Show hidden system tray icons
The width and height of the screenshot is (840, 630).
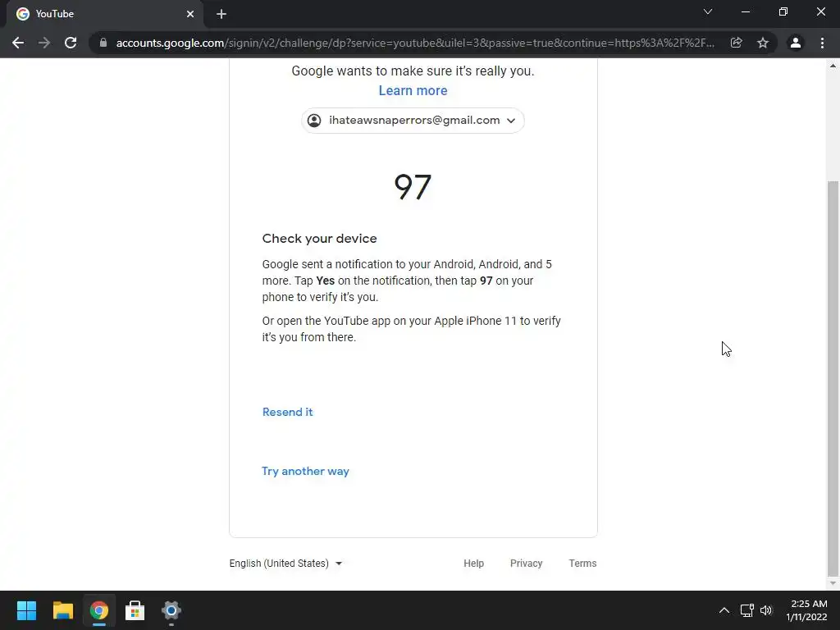(x=724, y=610)
